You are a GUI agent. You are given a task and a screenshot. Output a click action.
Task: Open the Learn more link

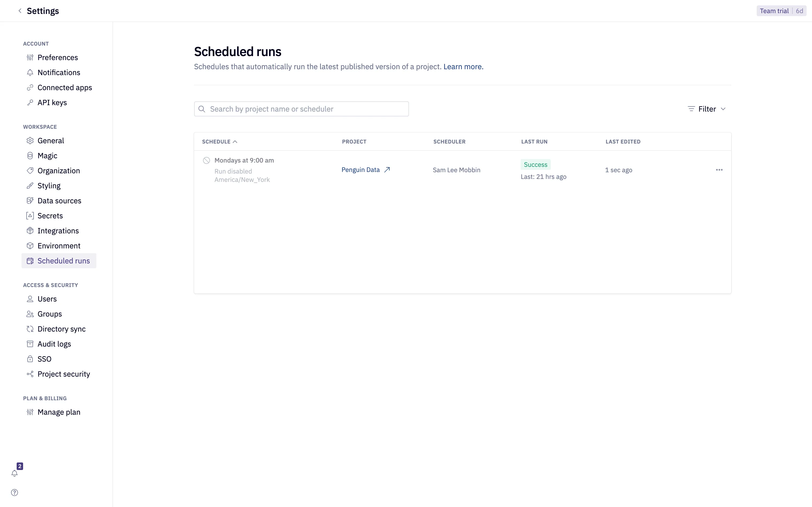tap(463, 67)
